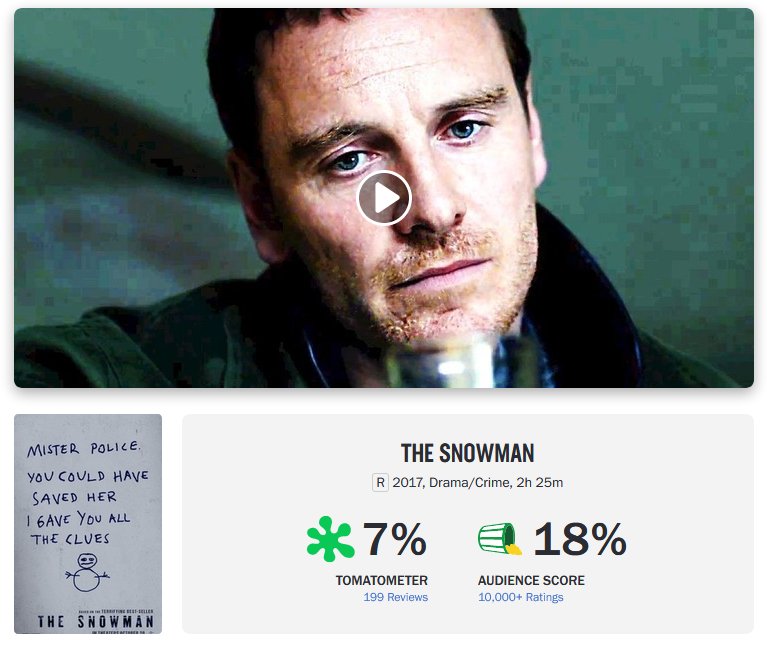Open the Snowman movie poster thumbnail
767x649 pixels.
(88, 524)
